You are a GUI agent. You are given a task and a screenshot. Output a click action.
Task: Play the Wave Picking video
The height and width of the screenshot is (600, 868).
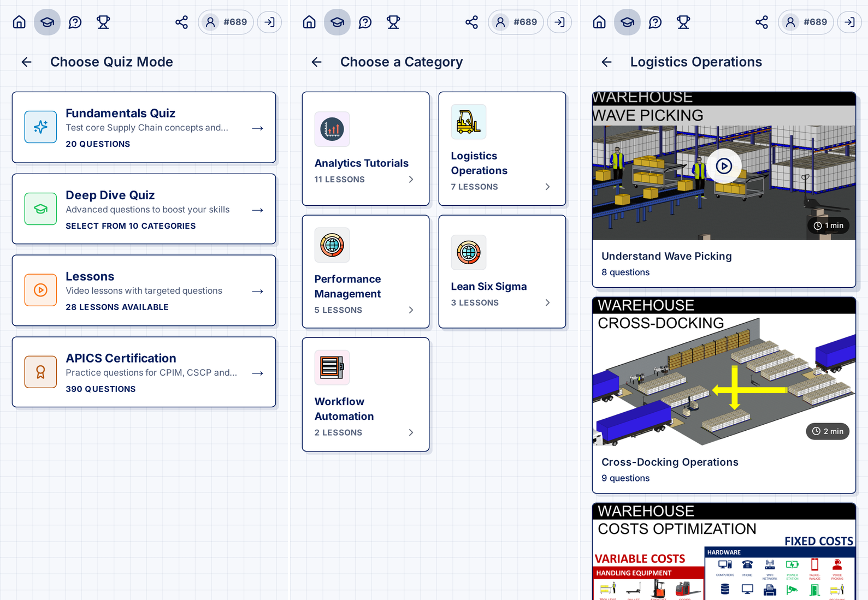724,166
